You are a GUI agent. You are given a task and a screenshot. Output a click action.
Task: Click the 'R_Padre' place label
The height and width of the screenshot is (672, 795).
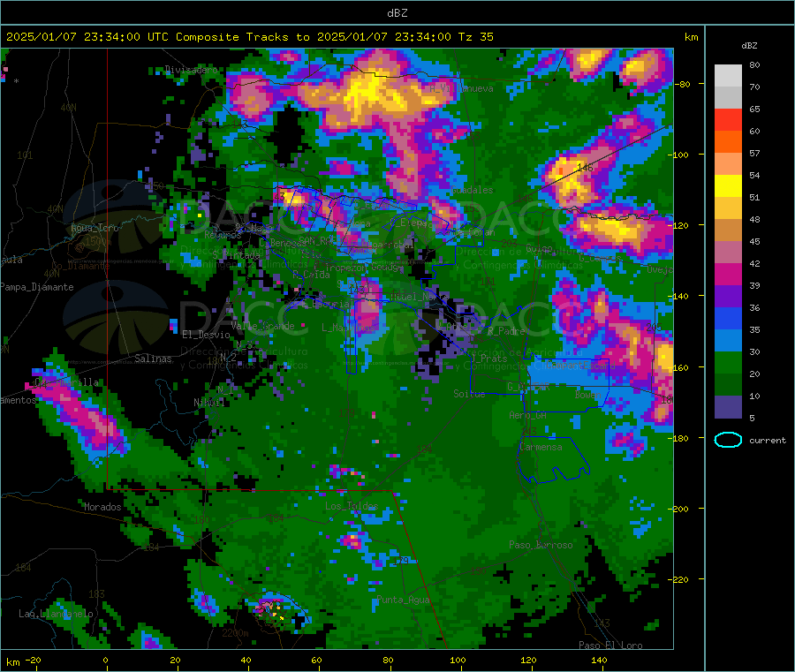pos(506,331)
